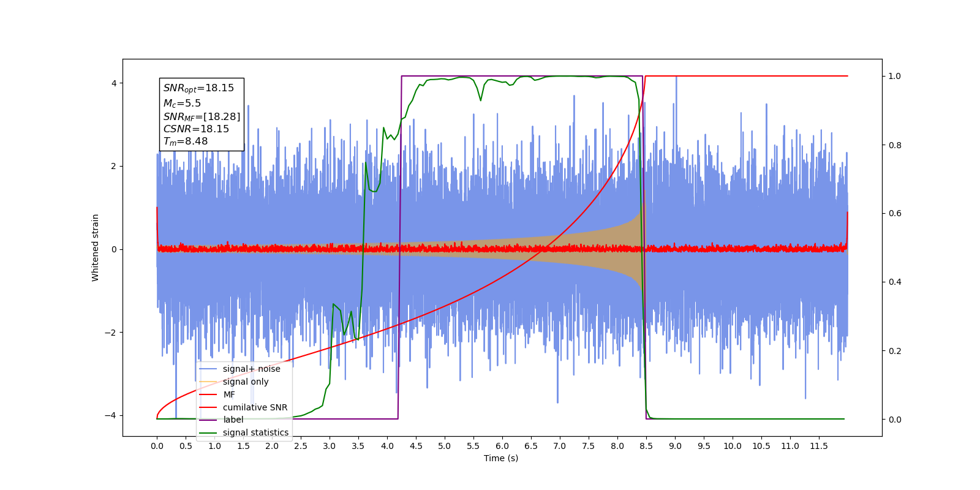Click the 5.0 tick on time axis

point(445,446)
